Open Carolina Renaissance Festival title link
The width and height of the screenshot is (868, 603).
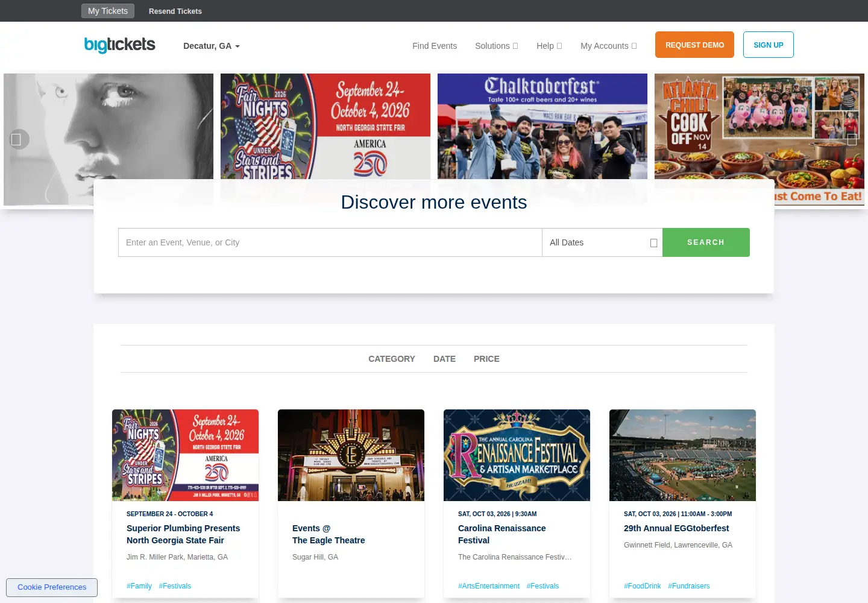coord(502,534)
